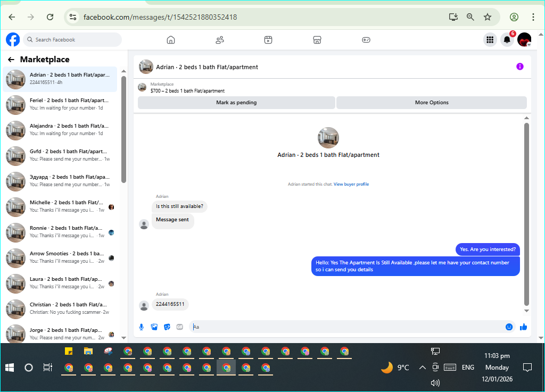Screen dimensions: 545x392
Task: Click the address bar URL
Action: [x=160, y=17]
